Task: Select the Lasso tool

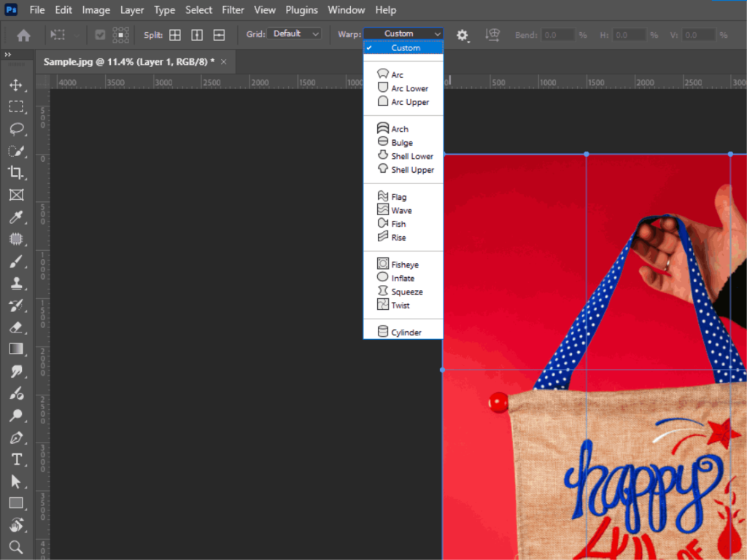Action: (x=16, y=129)
